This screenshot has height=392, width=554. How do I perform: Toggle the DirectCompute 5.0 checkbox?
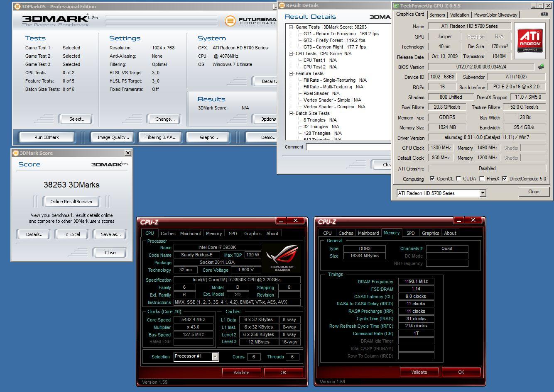pos(505,179)
